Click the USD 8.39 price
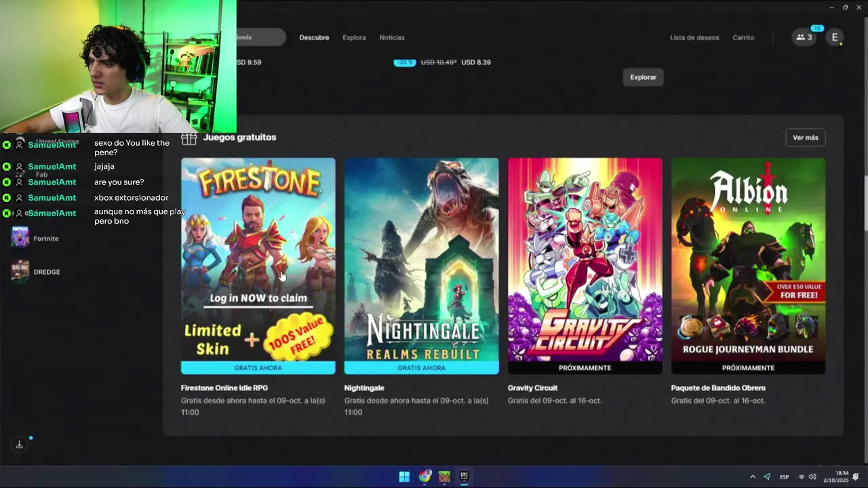 coord(476,62)
